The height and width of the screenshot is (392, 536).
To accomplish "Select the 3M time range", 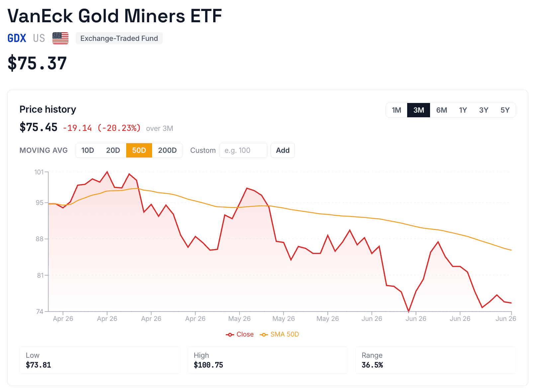I will [418, 110].
